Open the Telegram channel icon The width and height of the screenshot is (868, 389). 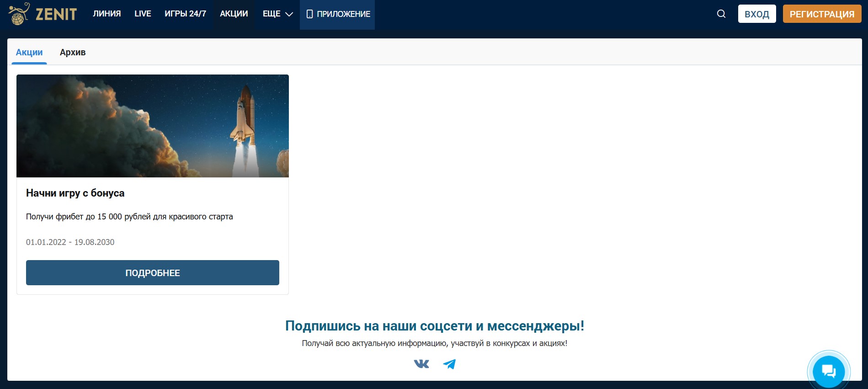point(449,364)
